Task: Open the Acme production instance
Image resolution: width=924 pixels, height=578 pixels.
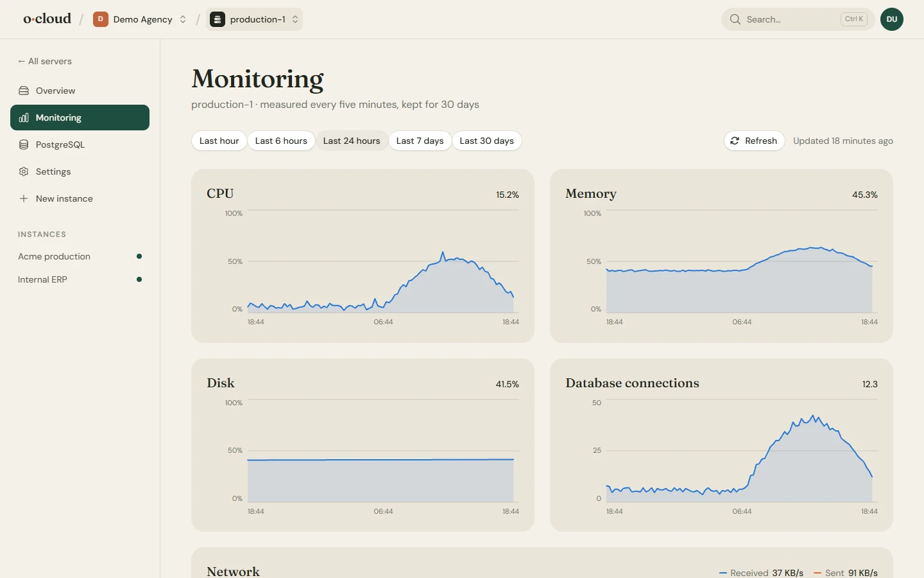Action: [x=80, y=256]
